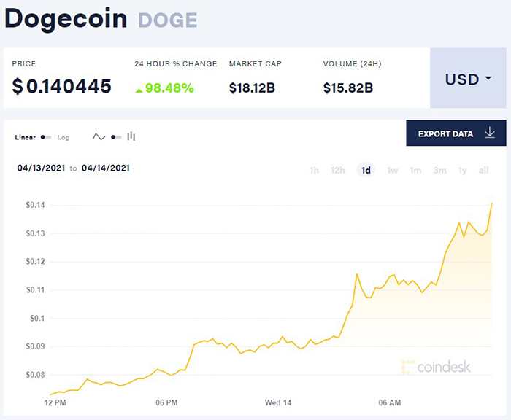Switch to the 1m time range
Image resolution: width=511 pixels, height=420 pixels.
(415, 171)
